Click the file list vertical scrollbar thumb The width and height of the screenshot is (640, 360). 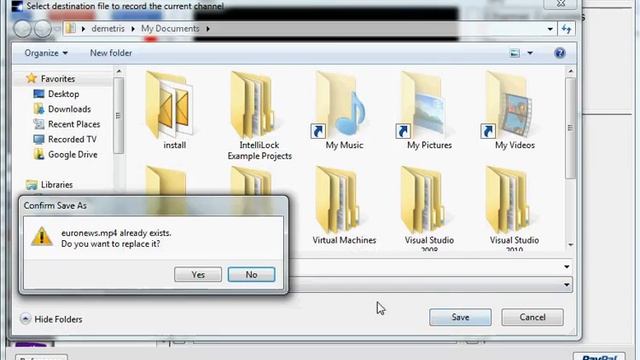click(571, 128)
